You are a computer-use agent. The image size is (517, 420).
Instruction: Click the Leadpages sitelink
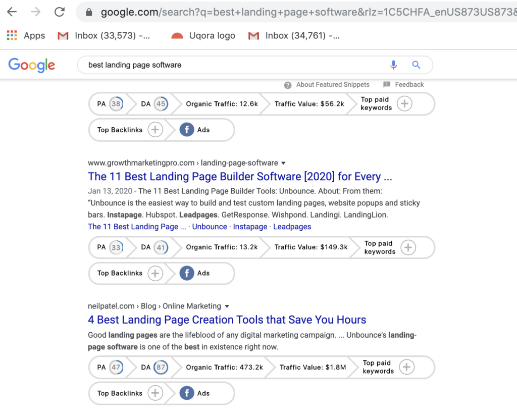pyautogui.click(x=292, y=227)
